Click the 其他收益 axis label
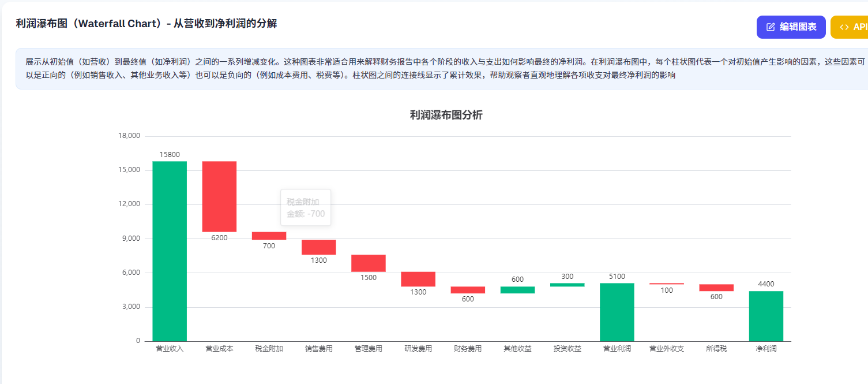Viewport: 868px width, 384px height. [x=517, y=349]
